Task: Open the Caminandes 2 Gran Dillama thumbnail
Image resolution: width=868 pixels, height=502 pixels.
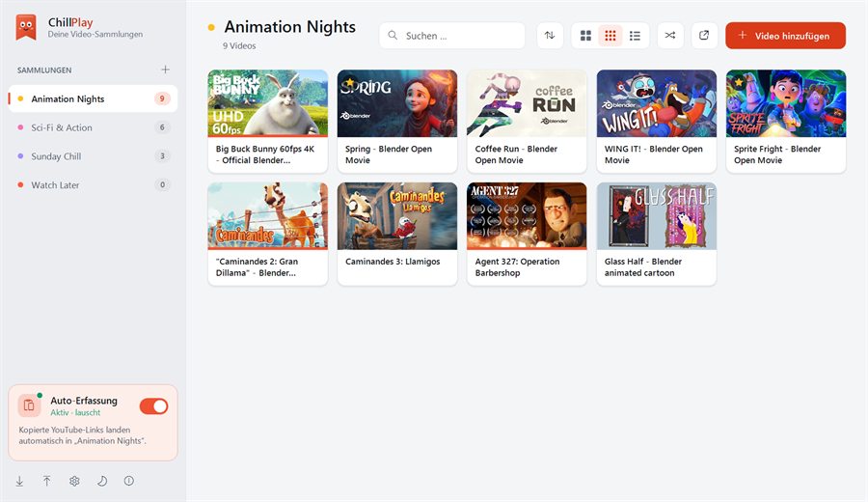Action: pos(268,216)
